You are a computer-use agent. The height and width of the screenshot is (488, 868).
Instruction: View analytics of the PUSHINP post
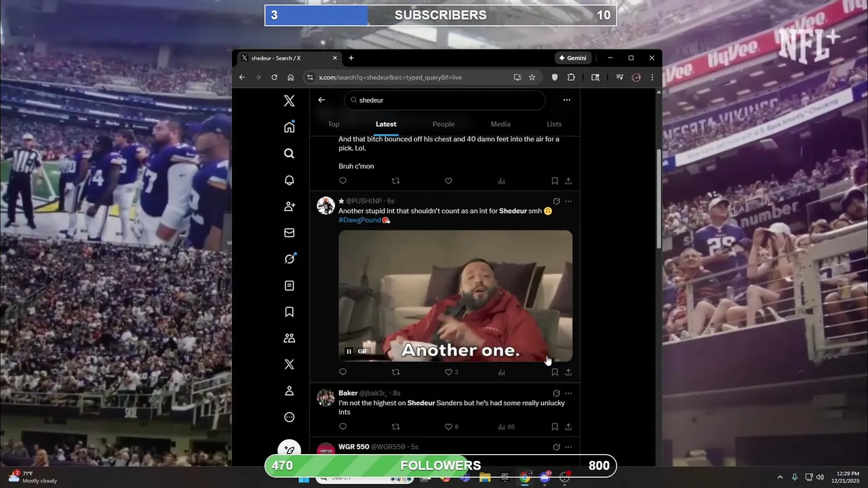click(x=502, y=372)
